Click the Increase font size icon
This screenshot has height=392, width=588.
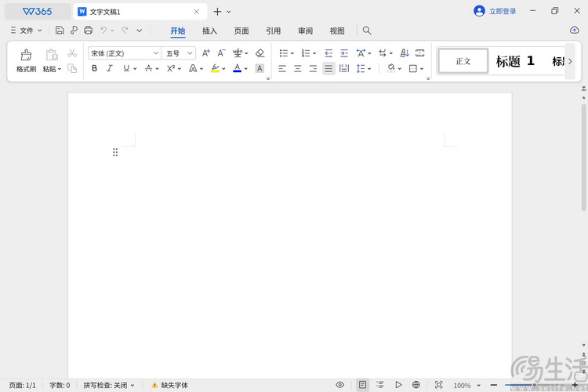coord(206,53)
